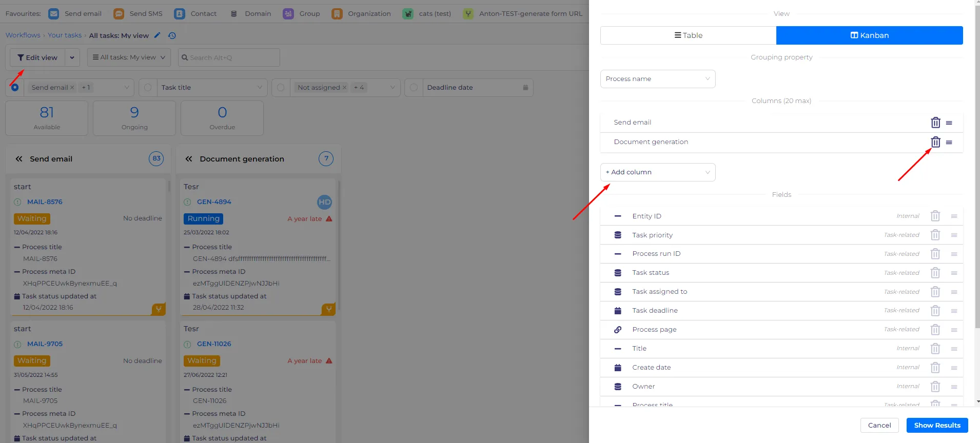Screen dimensions: 980x443
Task: Click the side panel vertical scrollbar
Action: (977, 167)
